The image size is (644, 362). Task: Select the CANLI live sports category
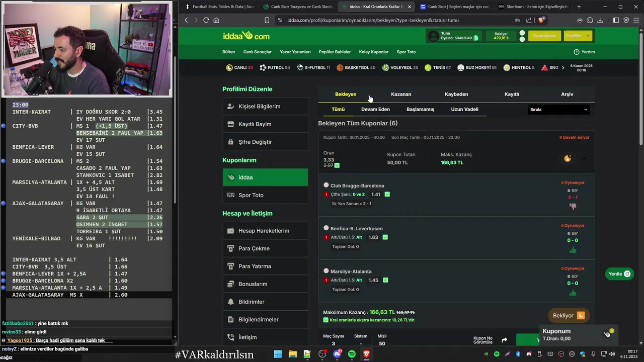[239, 67]
